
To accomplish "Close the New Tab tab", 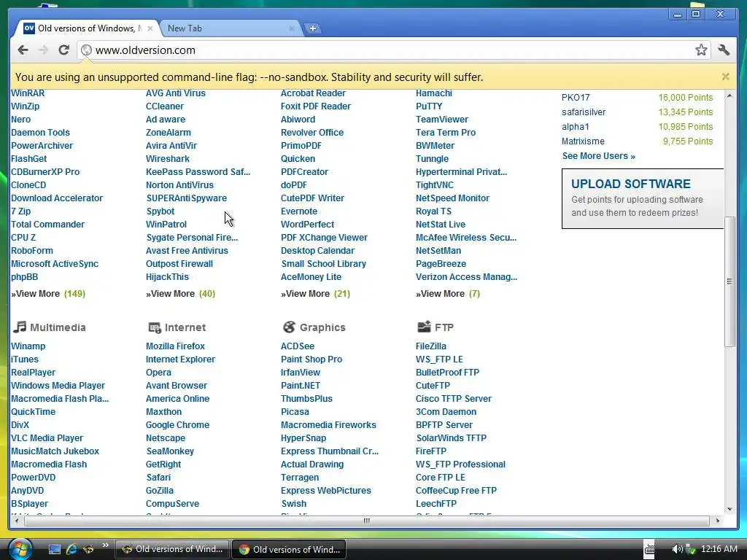I will pyautogui.click(x=291, y=28).
